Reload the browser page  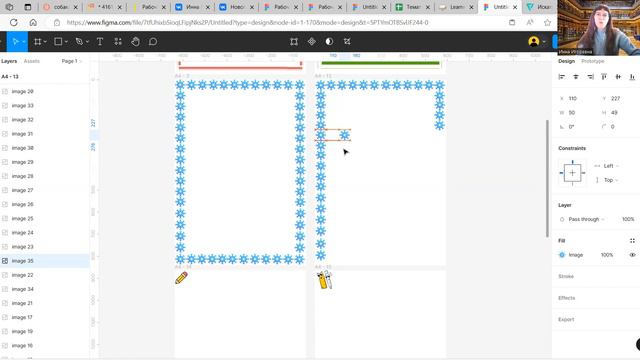[13, 22]
